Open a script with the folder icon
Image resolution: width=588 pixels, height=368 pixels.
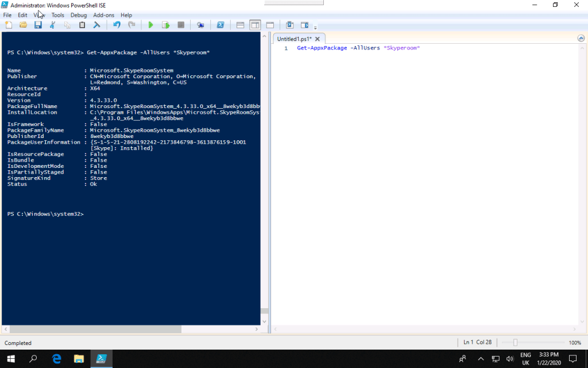(24, 25)
